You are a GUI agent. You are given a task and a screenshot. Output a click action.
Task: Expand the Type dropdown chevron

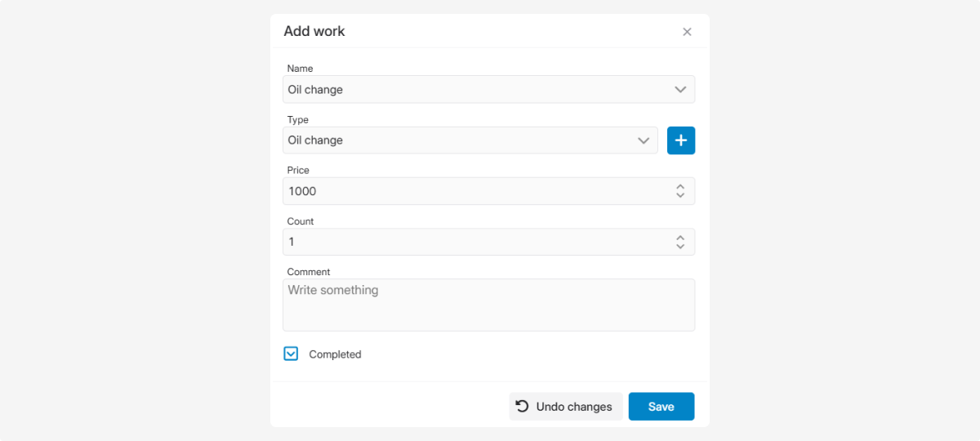tap(644, 140)
